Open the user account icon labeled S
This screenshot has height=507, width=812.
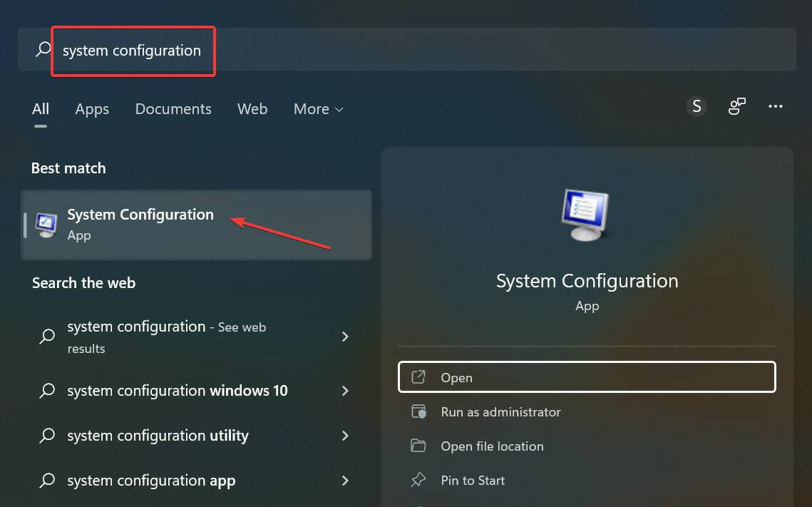tap(697, 106)
